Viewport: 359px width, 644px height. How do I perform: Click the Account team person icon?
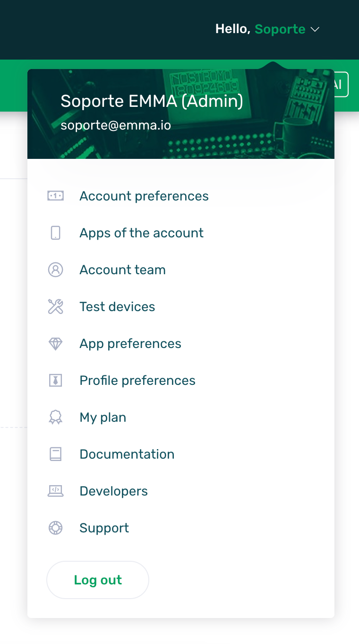[55, 270]
